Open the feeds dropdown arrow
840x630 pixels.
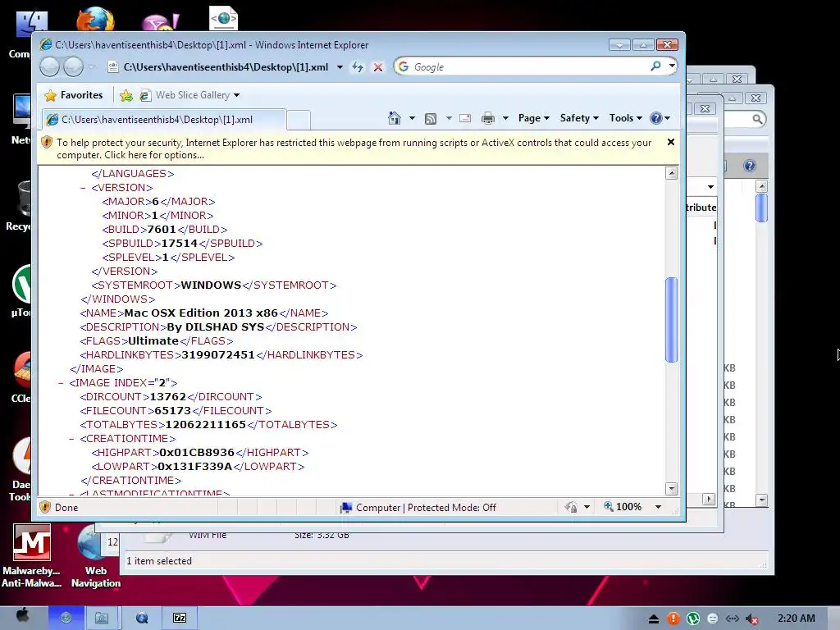click(449, 118)
